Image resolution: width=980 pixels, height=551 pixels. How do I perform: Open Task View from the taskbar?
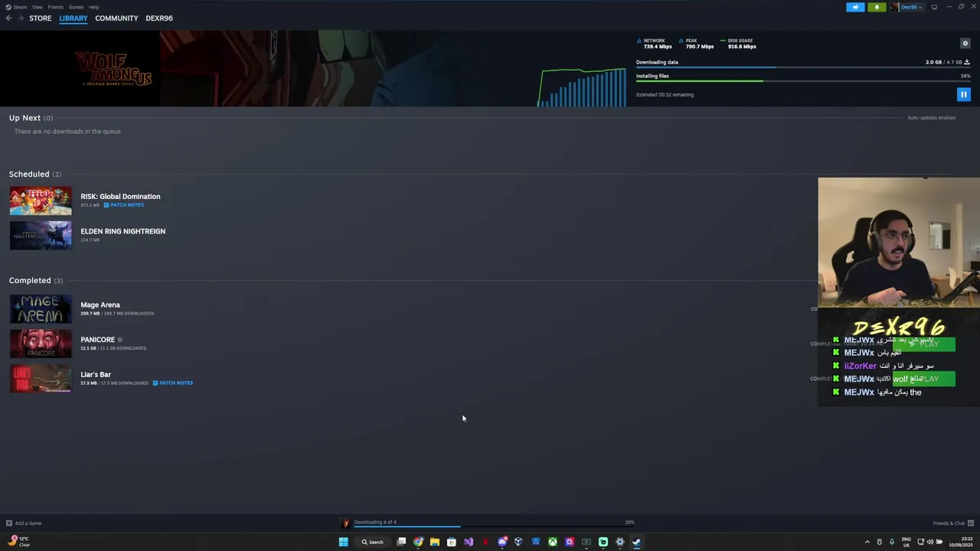pyautogui.click(x=401, y=542)
